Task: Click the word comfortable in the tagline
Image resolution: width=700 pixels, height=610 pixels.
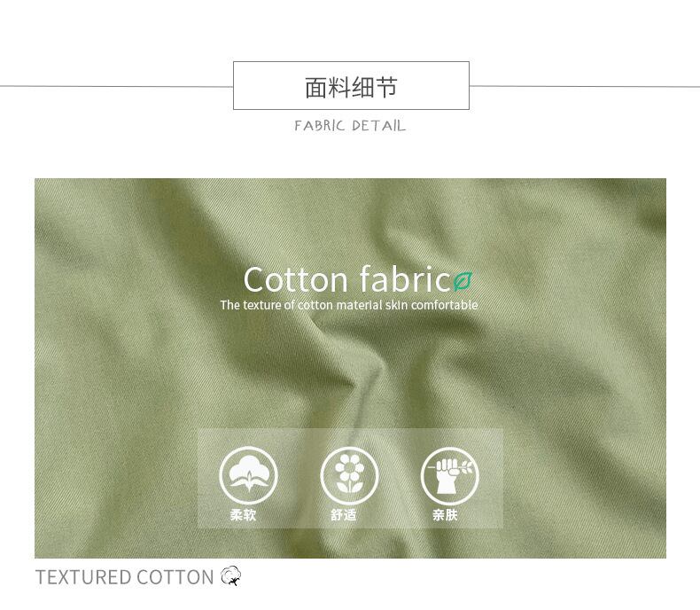Action: point(444,305)
